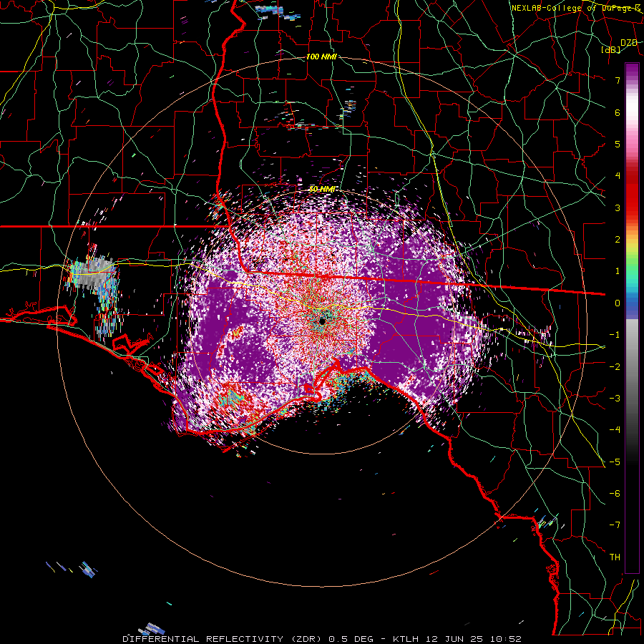This screenshot has height=644, width=644.
Task: Click the 1 value on the scale
Action: point(618,271)
